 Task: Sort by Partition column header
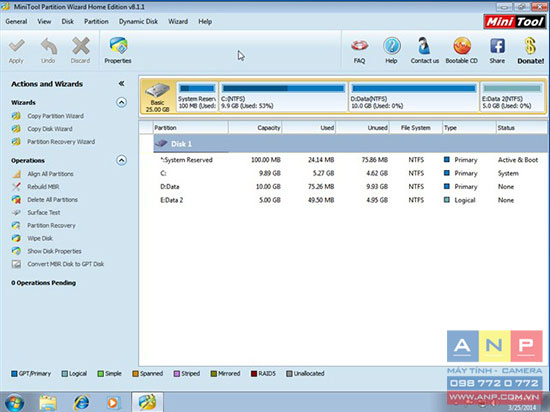pyautogui.click(x=190, y=128)
